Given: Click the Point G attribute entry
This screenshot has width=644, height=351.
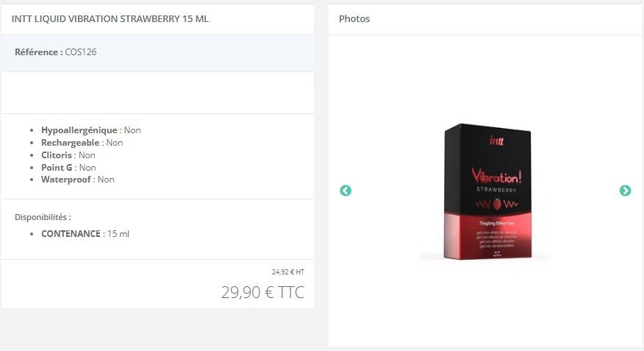Looking at the screenshot, I should point(68,168).
